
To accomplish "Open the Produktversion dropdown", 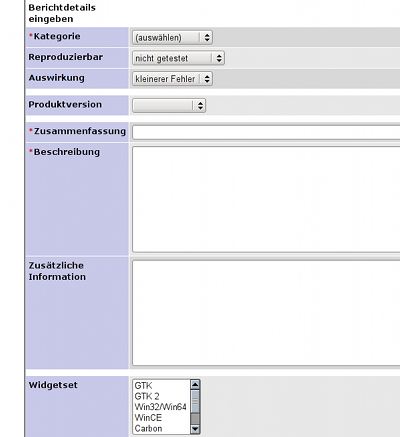I will point(169,105).
